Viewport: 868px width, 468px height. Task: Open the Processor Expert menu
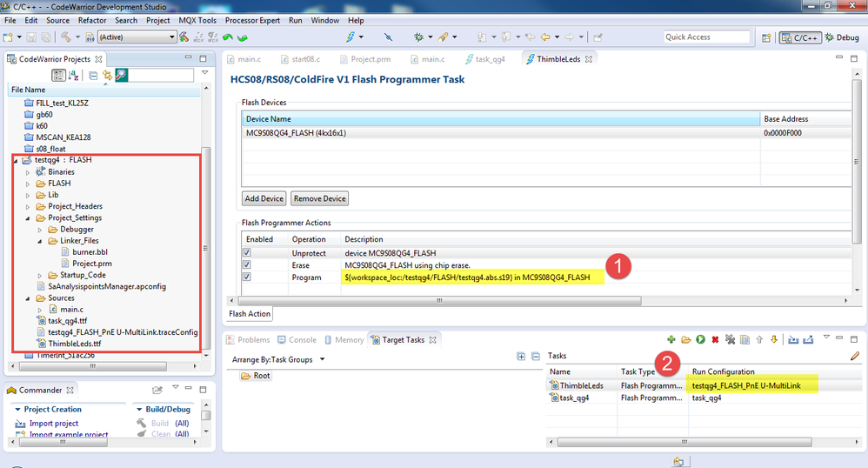(x=252, y=21)
